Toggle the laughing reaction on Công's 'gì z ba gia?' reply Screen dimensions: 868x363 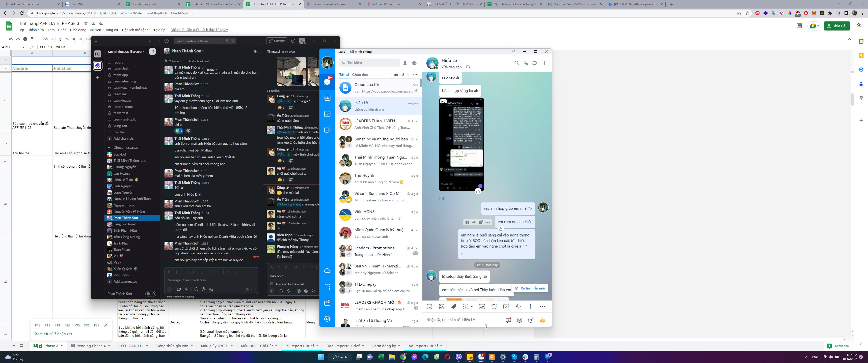(x=281, y=108)
